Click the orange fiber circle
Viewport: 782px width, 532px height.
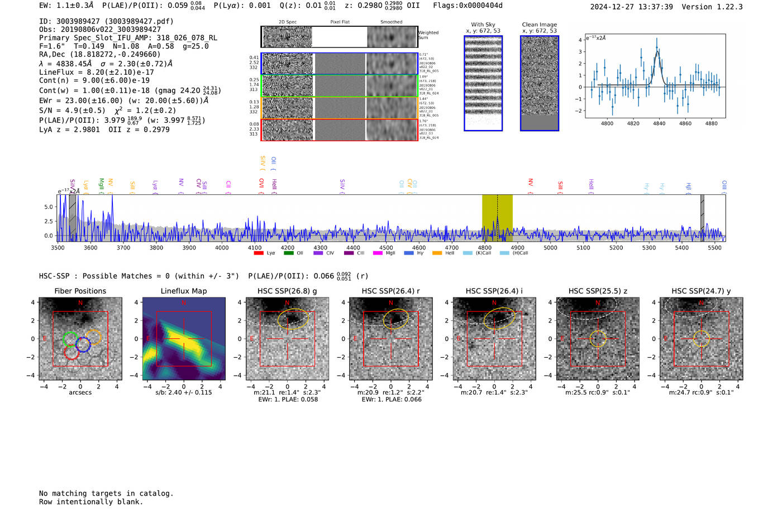(93, 337)
